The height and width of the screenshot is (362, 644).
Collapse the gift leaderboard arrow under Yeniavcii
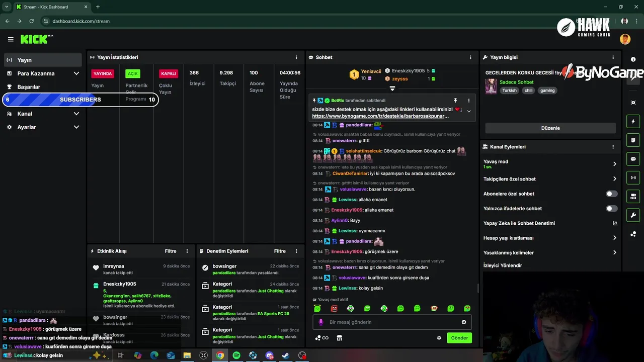pyautogui.click(x=392, y=88)
